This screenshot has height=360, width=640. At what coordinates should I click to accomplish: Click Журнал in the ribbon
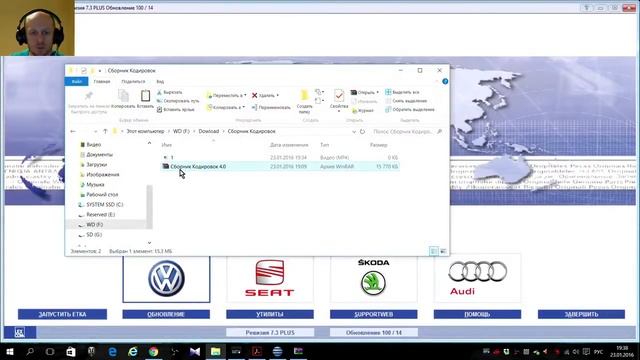click(x=362, y=110)
